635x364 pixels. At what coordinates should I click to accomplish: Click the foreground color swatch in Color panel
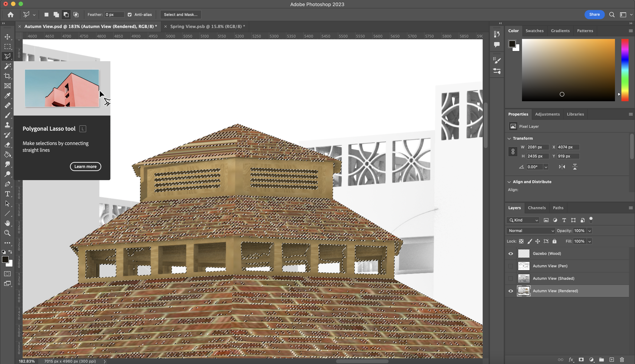[x=512, y=44]
